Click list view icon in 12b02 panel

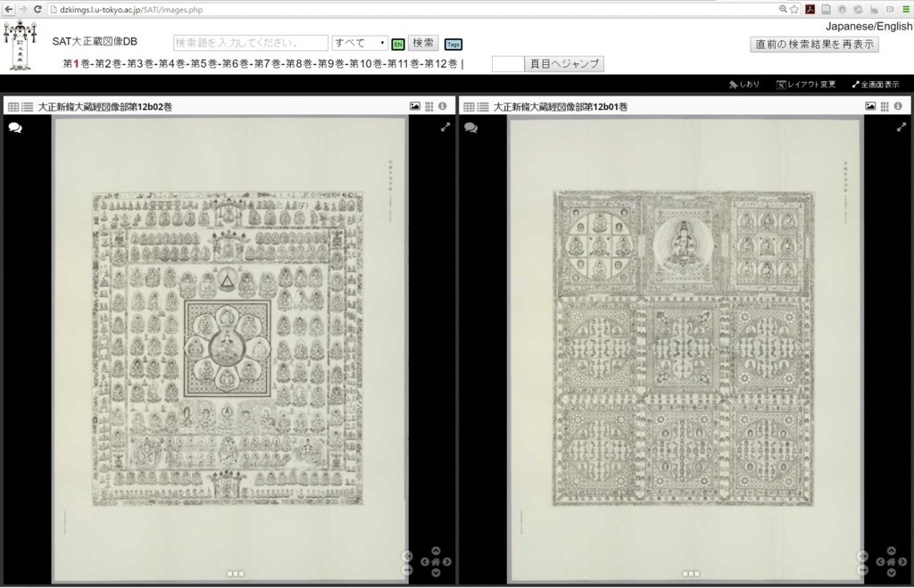click(x=28, y=107)
